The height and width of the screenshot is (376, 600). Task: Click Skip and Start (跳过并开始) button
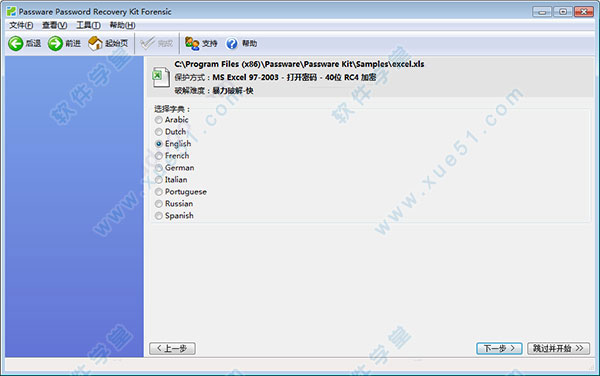558,348
